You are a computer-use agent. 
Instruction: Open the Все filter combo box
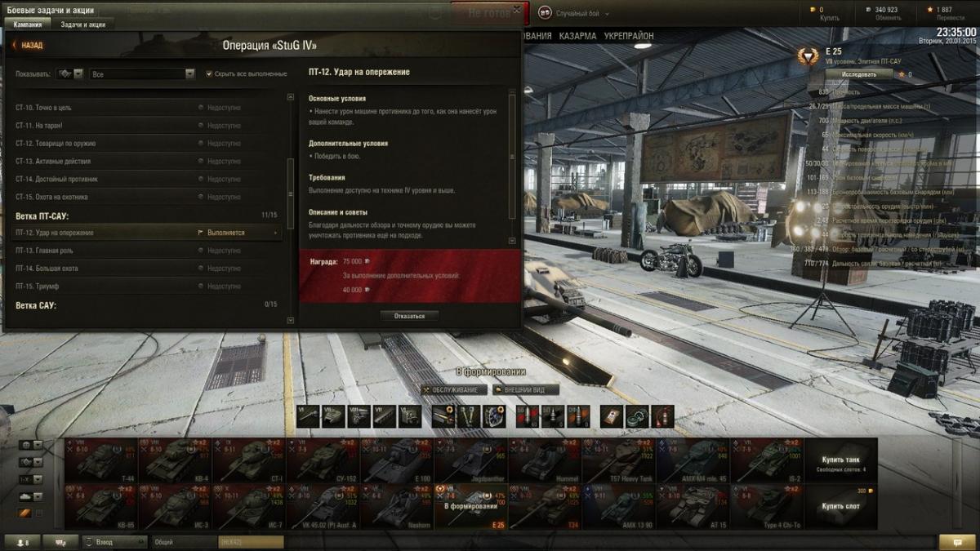142,73
